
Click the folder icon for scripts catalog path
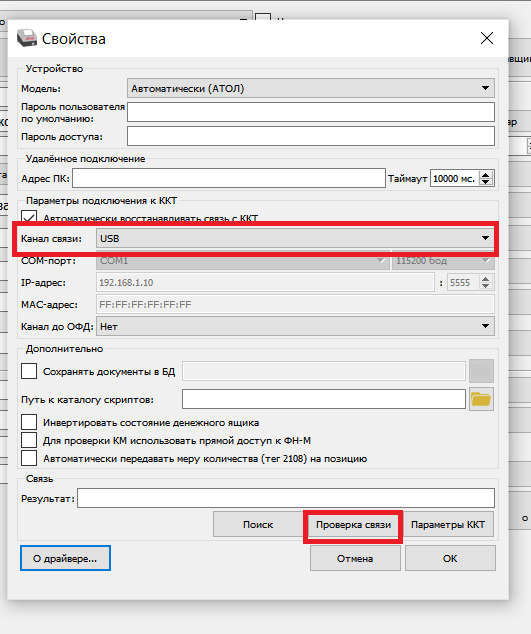[x=481, y=399]
